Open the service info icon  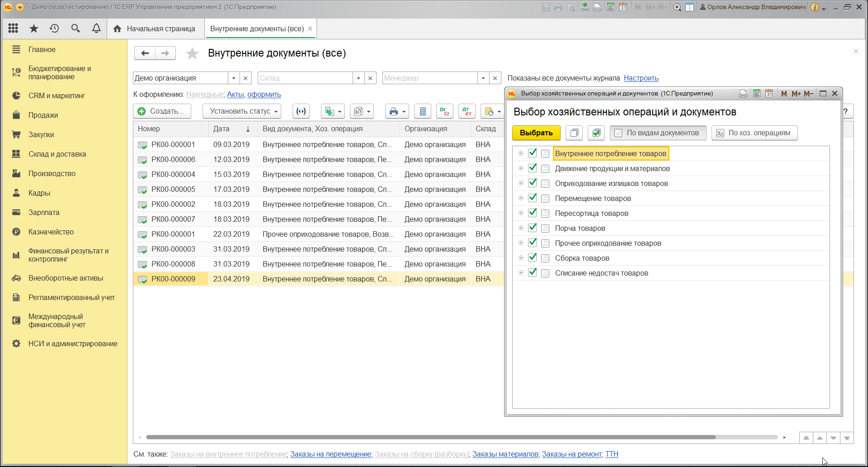coord(815,7)
